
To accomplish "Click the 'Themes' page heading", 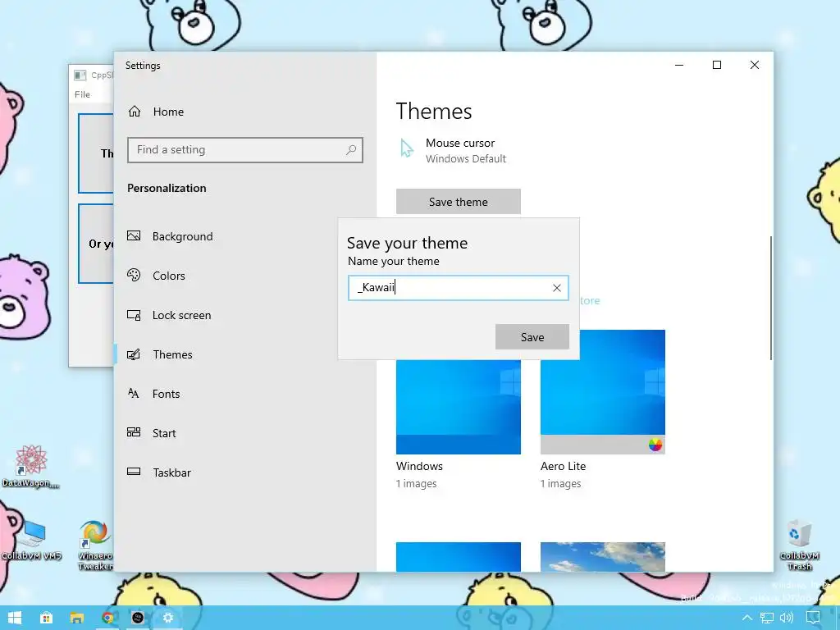I will pyautogui.click(x=434, y=112).
